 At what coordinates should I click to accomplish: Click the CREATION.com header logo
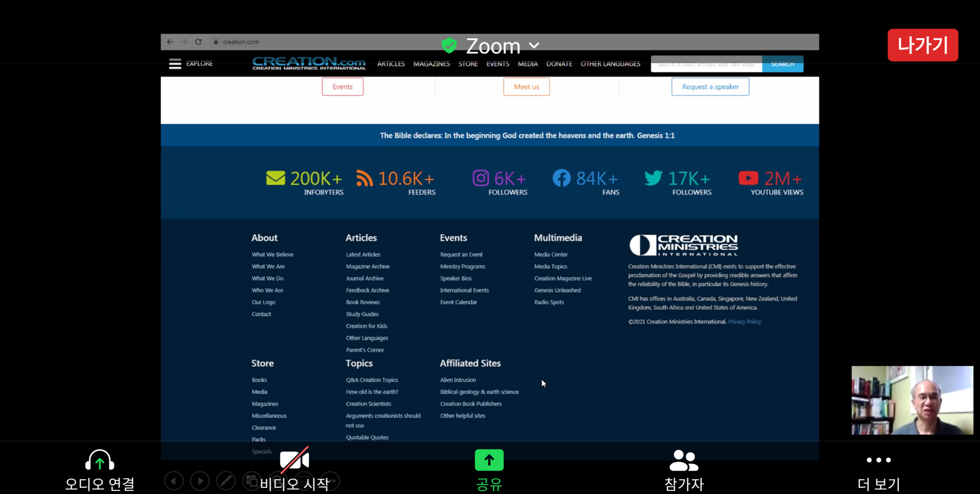point(309,63)
